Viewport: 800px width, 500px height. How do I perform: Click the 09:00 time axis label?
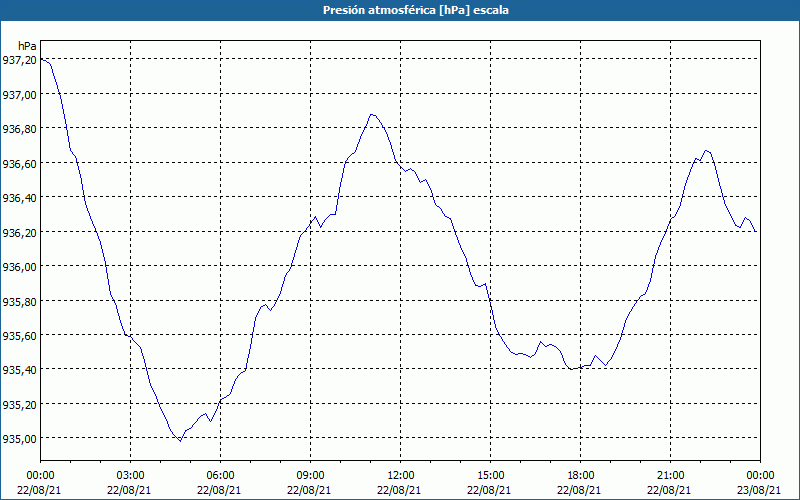pyautogui.click(x=310, y=476)
